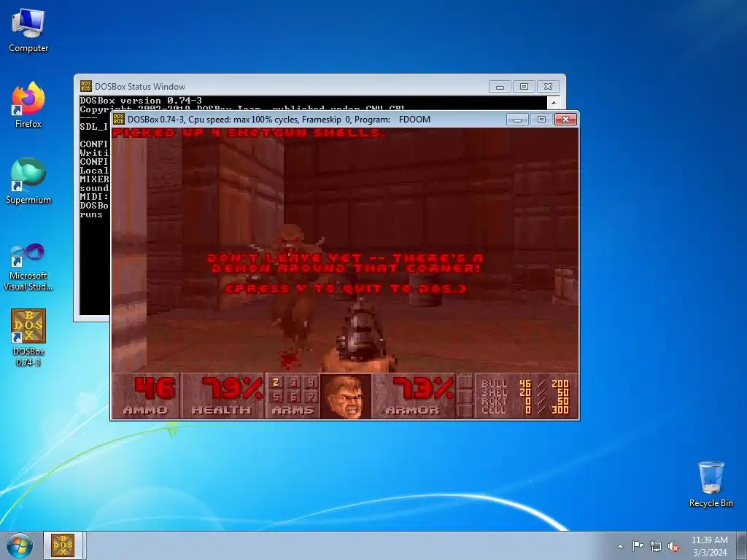747x560 pixels.
Task: Click the 'DOSBox version 0.74-3' status line
Action: click(141, 101)
